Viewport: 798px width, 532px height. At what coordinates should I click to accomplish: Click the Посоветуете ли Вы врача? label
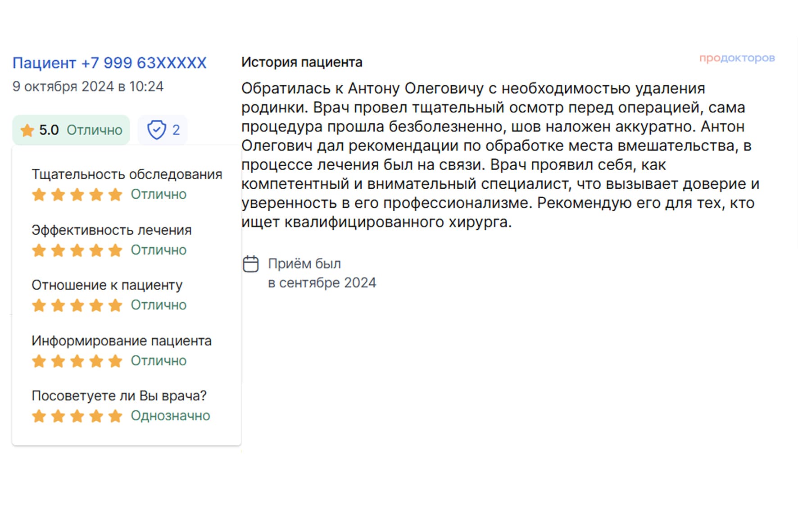pos(119,396)
